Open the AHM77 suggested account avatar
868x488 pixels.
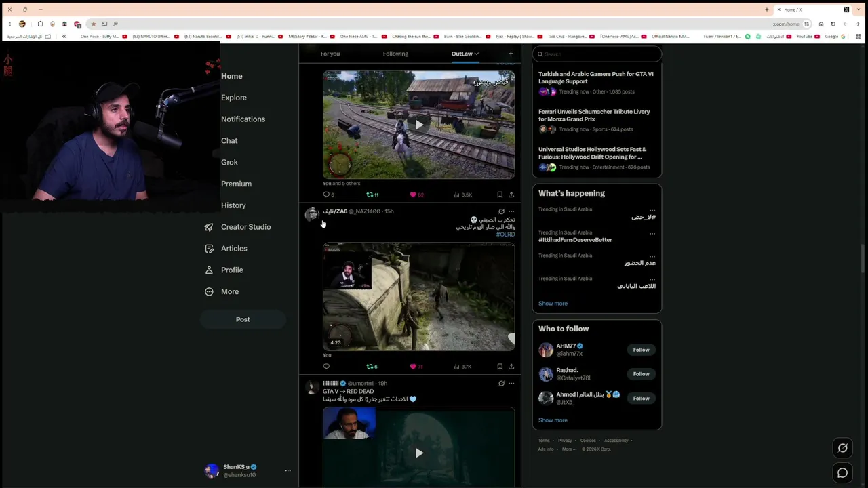[546, 350]
